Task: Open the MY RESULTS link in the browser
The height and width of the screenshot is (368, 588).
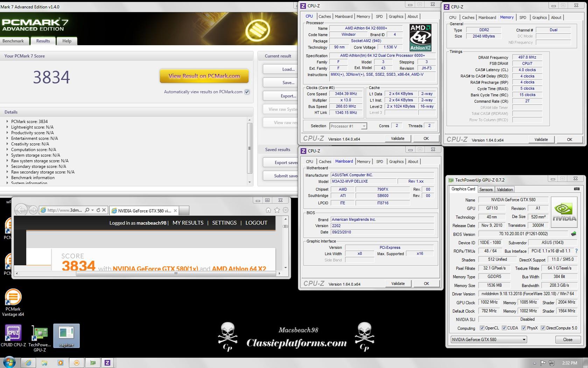Action: (x=188, y=223)
